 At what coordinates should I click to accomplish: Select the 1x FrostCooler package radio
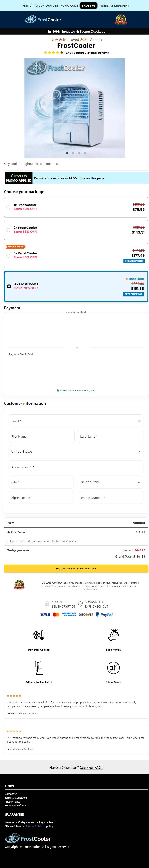8,207
